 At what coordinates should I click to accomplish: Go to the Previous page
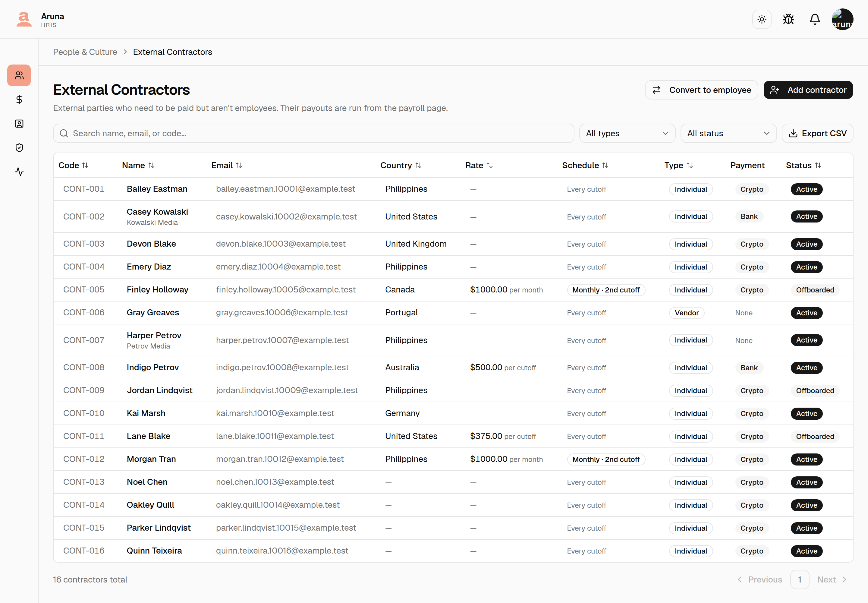click(760, 579)
